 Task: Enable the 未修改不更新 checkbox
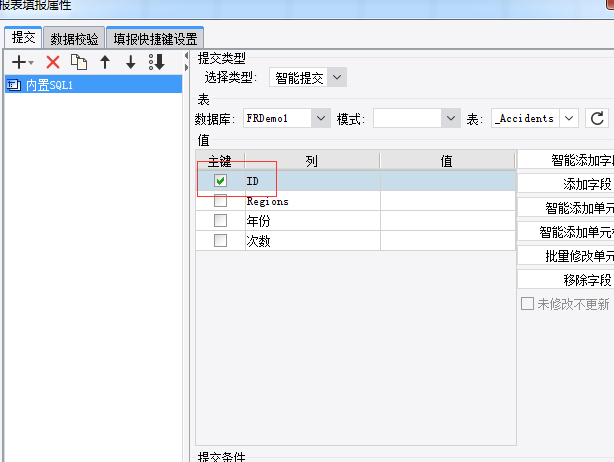coord(527,303)
